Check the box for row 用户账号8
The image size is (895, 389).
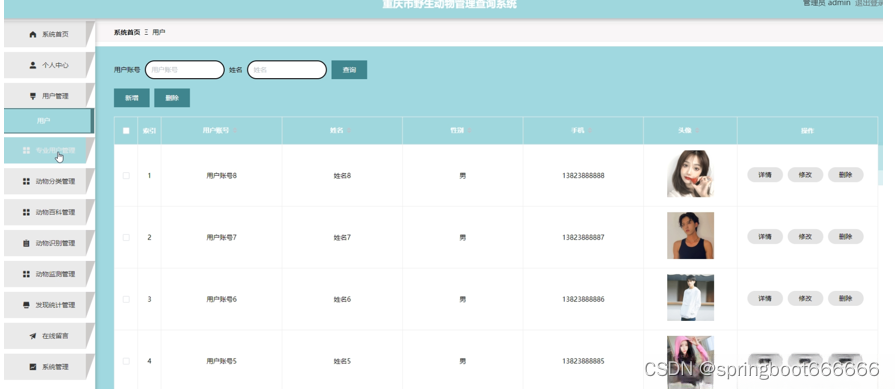click(126, 176)
